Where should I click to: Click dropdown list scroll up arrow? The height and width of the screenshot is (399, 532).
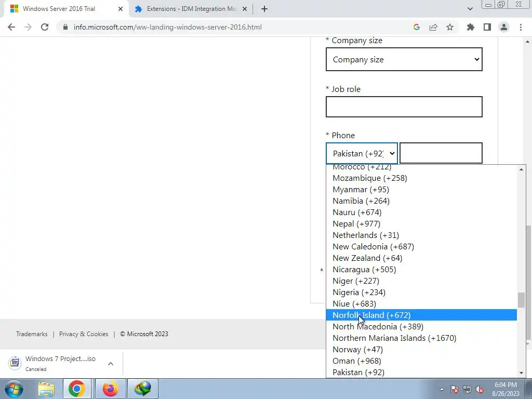521,169
